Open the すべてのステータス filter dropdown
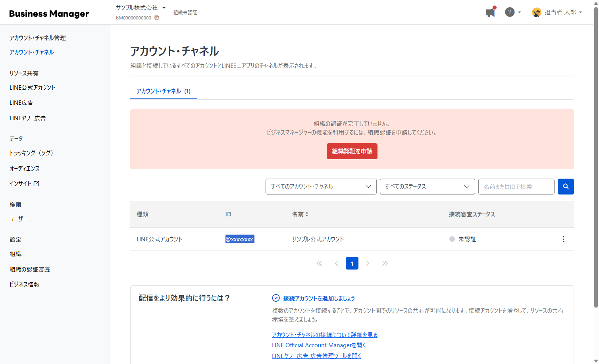This screenshot has width=599, height=364. click(427, 187)
